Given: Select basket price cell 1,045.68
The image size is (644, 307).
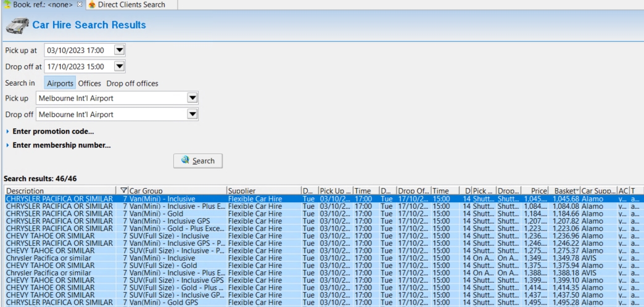Looking at the screenshot, I should tap(566, 199).
